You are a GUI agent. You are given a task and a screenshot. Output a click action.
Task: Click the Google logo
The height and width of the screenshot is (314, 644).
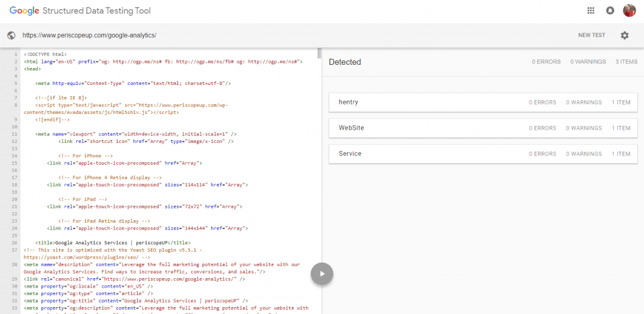(25, 11)
